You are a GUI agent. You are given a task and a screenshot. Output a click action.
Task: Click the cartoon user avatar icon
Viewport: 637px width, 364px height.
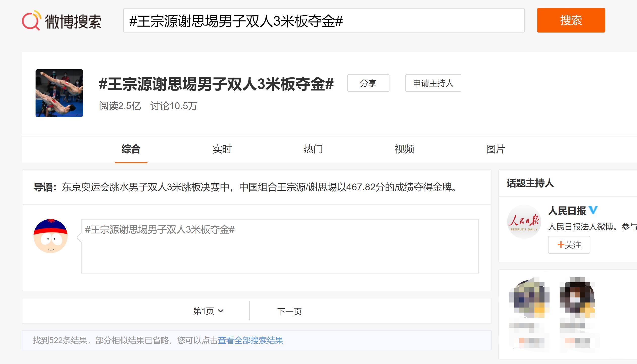point(50,236)
